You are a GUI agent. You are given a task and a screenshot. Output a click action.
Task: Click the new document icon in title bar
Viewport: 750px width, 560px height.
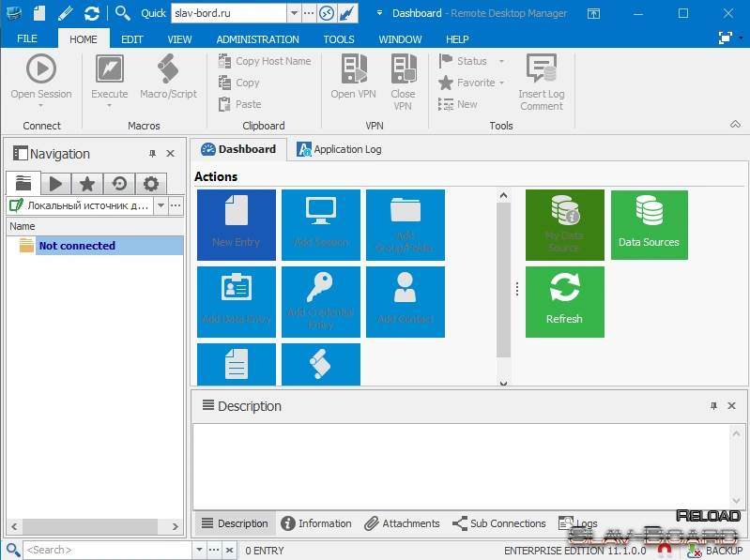coord(39,13)
